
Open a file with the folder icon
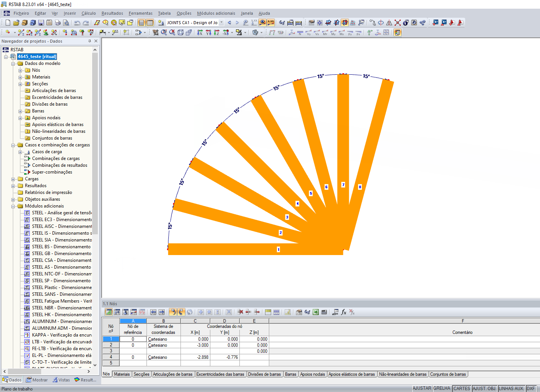tap(16, 23)
